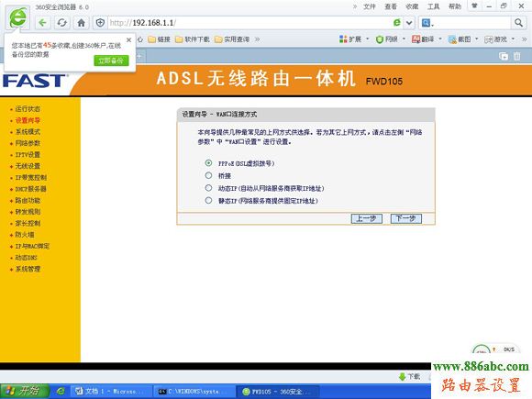Open downloads via 下载 status bar icon

[410, 377]
